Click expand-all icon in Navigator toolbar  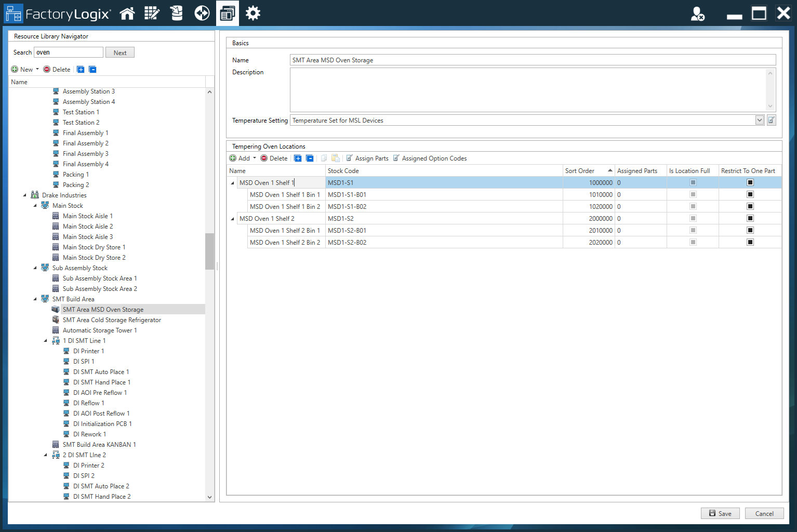[x=81, y=70]
